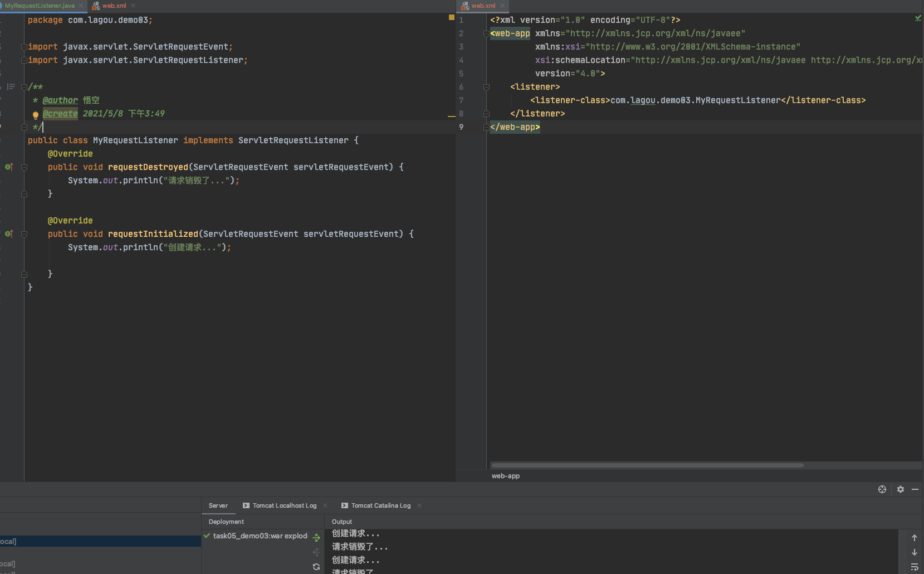This screenshot has height=574, width=924.
Task: Collapse the listener element fold in web.xml
Action: [x=486, y=87]
